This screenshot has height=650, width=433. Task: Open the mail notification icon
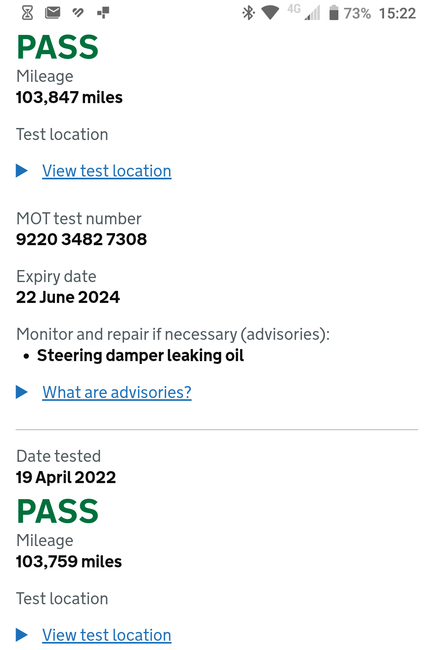click(53, 13)
